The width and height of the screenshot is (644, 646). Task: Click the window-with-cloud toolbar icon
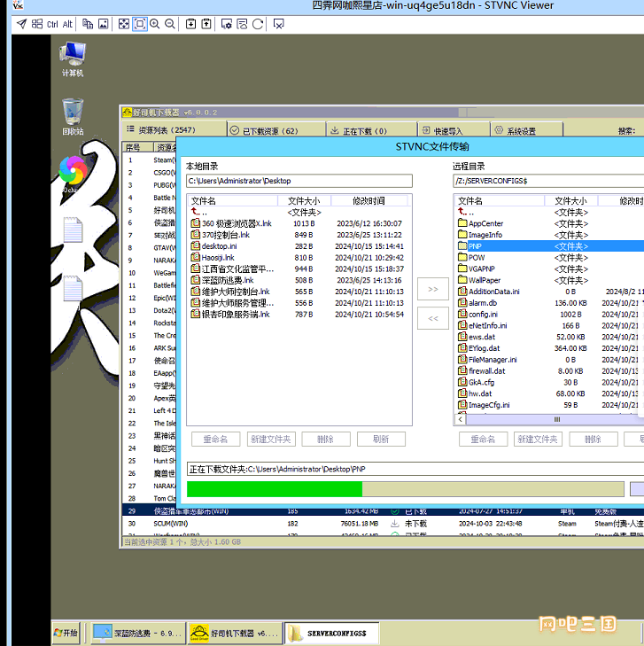[x=242, y=24]
